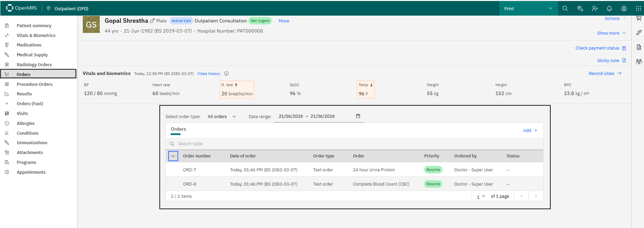Open the user account icon
Image resolution: width=644 pixels, height=228 pixels.
coord(624,8)
